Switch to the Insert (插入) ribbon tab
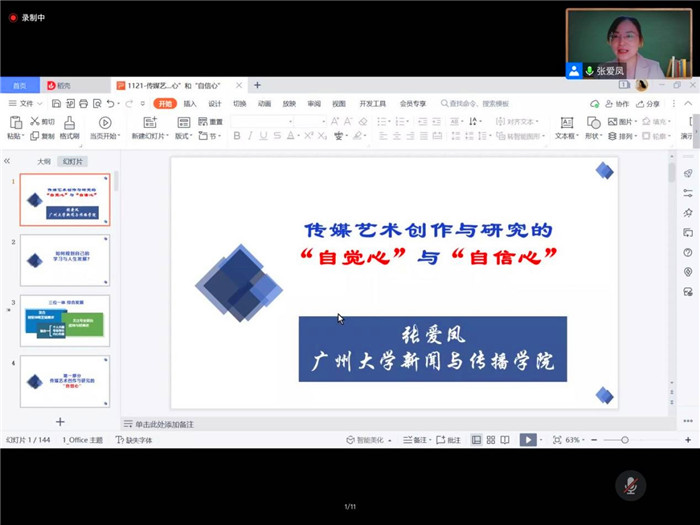The image size is (700, 525). (189, 103)
